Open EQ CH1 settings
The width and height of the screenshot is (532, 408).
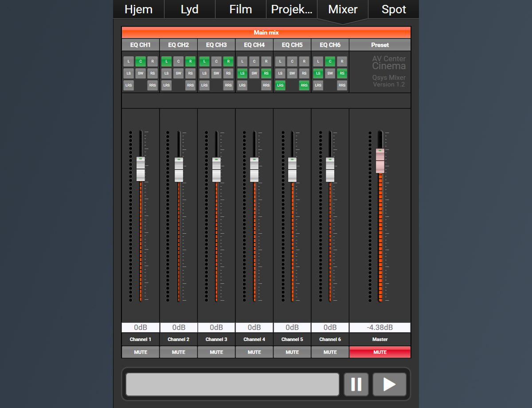140,45
